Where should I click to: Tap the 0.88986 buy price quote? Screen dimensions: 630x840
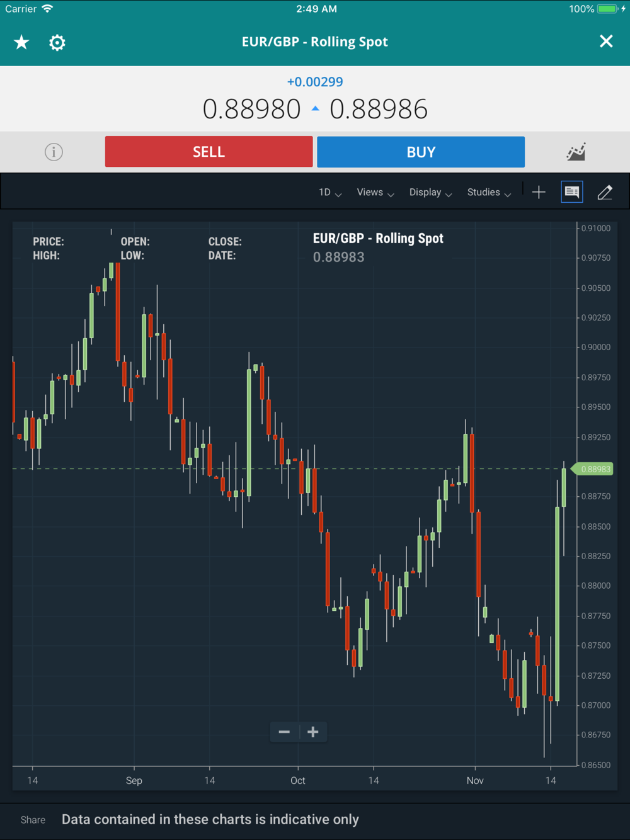(x=379, y=109)
